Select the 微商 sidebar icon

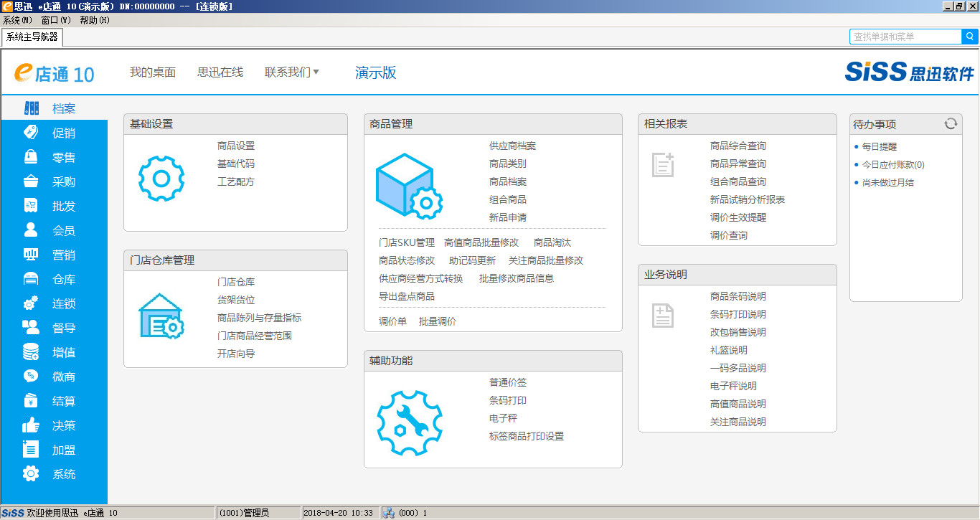pos(32,377)
